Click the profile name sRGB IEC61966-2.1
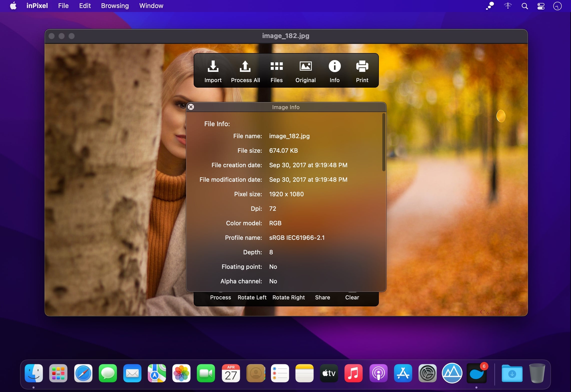 (x=297, y=238)
